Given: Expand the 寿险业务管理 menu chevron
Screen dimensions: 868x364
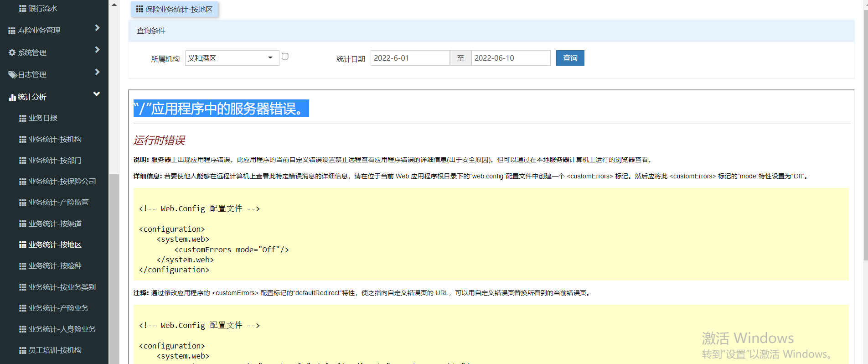Looking at the screenshot, I should (97, 28).
